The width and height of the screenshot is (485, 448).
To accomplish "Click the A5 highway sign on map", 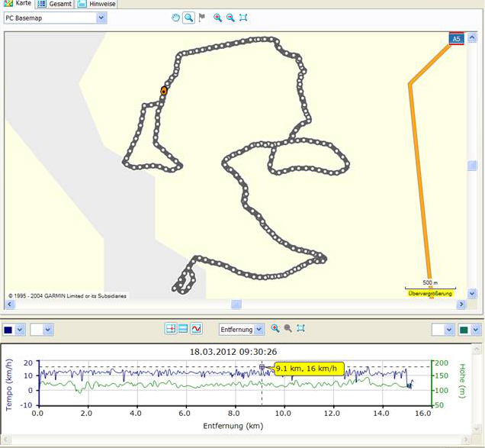I will (456, 39).
